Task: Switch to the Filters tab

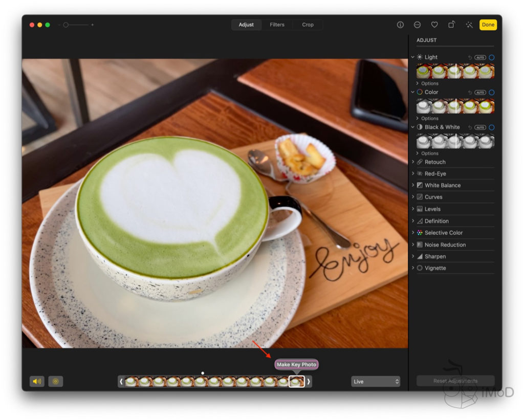Action: coord(277,25)
